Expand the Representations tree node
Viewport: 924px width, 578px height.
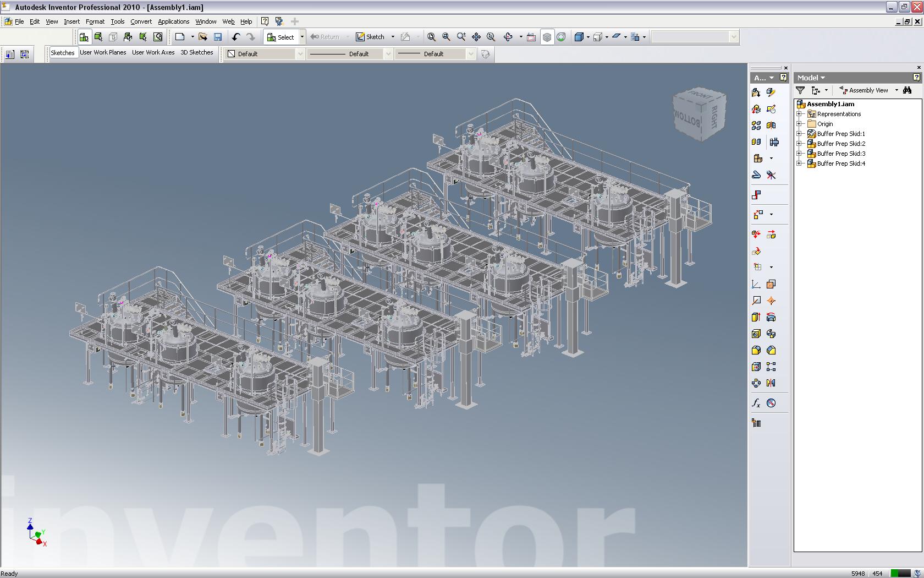tap(800, 114)
